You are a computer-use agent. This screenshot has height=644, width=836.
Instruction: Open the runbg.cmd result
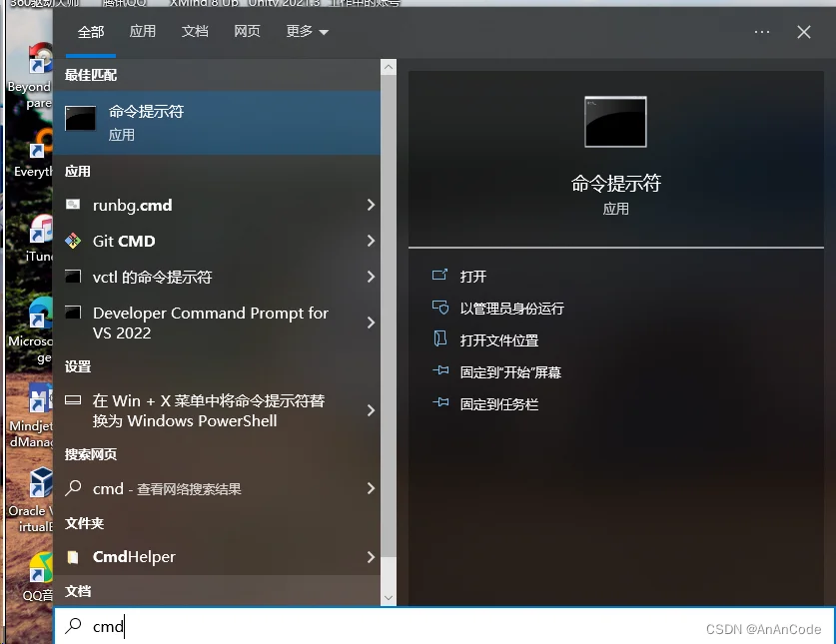217,206
